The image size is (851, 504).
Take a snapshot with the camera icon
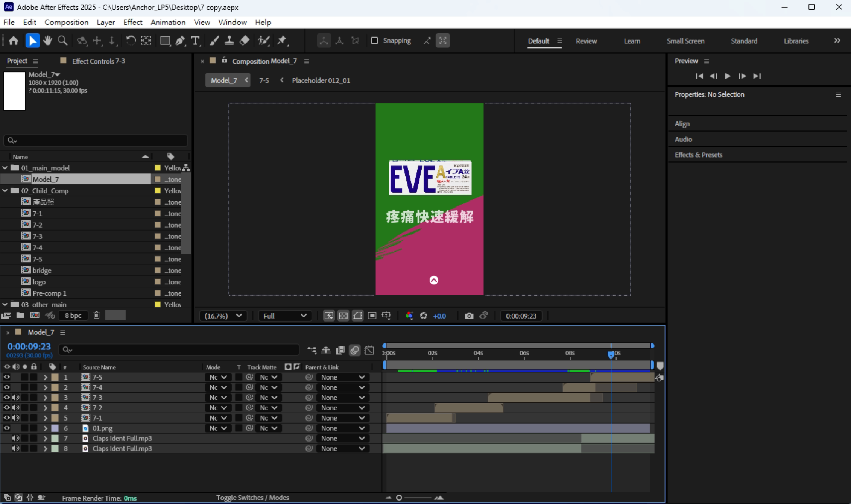469,316
